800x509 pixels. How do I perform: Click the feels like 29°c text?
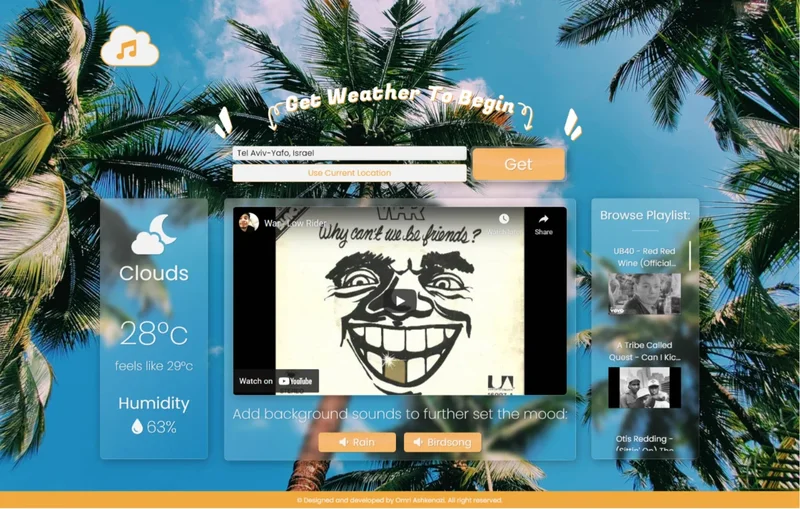(x=154, y=366)
